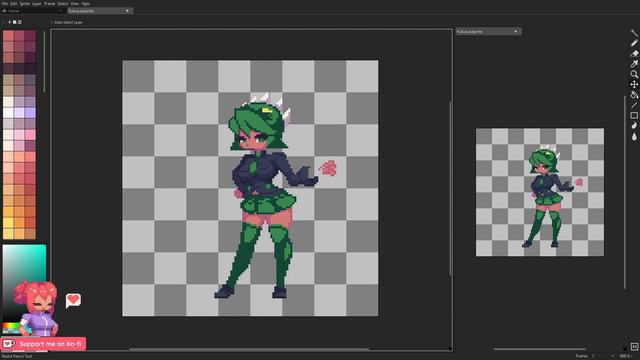This screenshot has height=360, width=640.
Task: Select the Eraser tool
Action: 634,53
